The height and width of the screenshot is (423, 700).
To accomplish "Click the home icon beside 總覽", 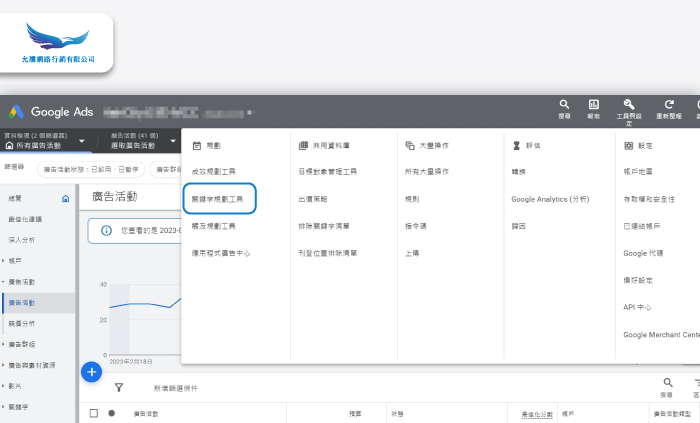I will click(x=66, y=199).
